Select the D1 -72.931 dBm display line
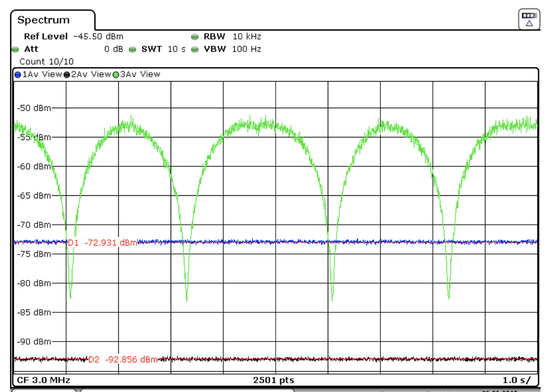The height and width of the screenshot is (392, 549). point(102,243)
